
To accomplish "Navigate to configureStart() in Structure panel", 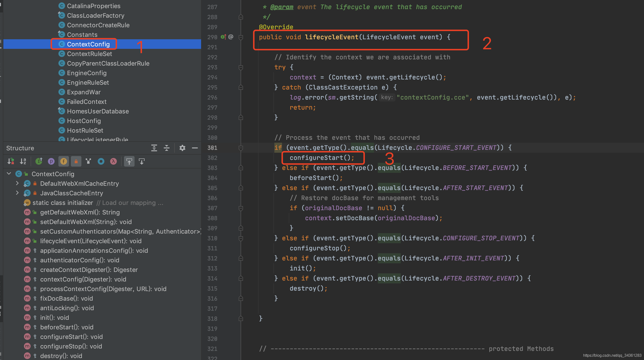I will [71, 337].
